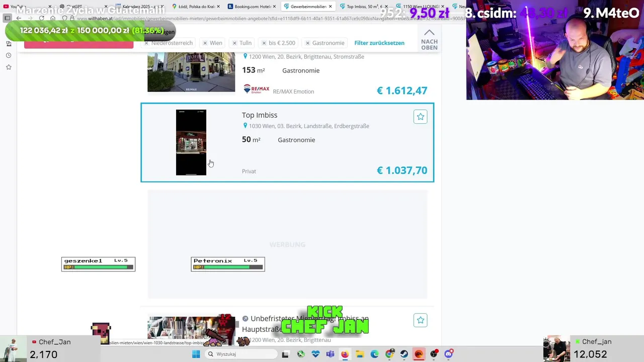The width and height of the screenshot is (644, 362).
Task: Open the Top Imbiss listing title
Action: (260, 115)
